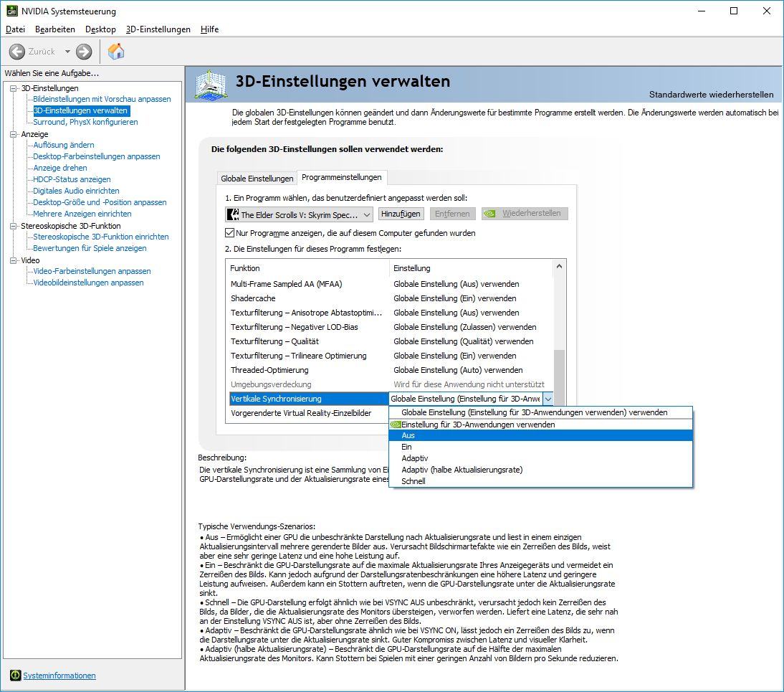Select 'Adaptiv' option in dropdown list
The height and width of the screenshot is (692, 784).
(540, 458)
